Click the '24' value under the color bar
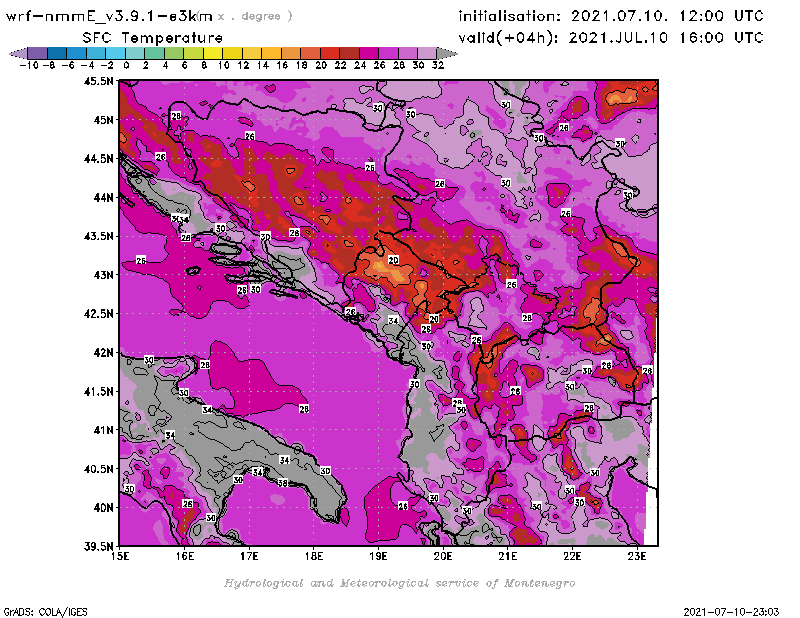Viewport: 800px width, 618px height. coord(360,65)
